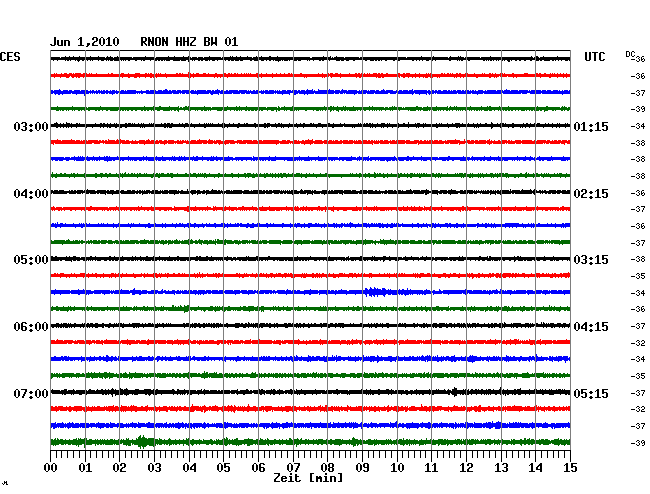The image size is (650, 494).
Task: Click the "Zeit [min]" axis title
Action: (308, 478)
